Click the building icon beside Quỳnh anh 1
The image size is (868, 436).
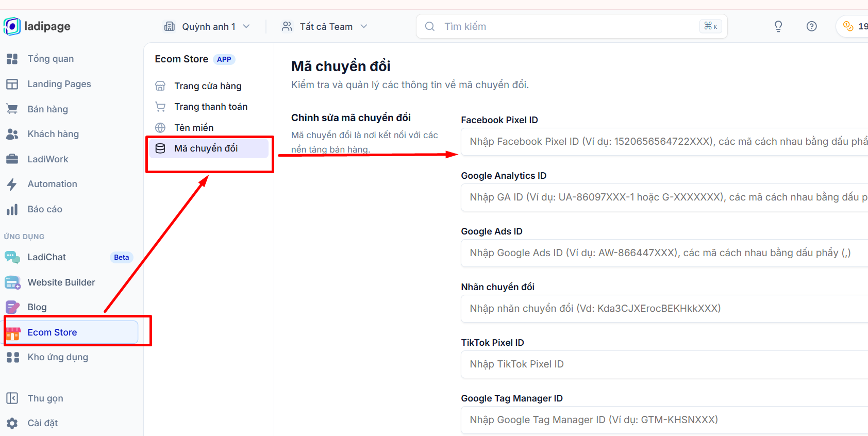click(170, 26)
